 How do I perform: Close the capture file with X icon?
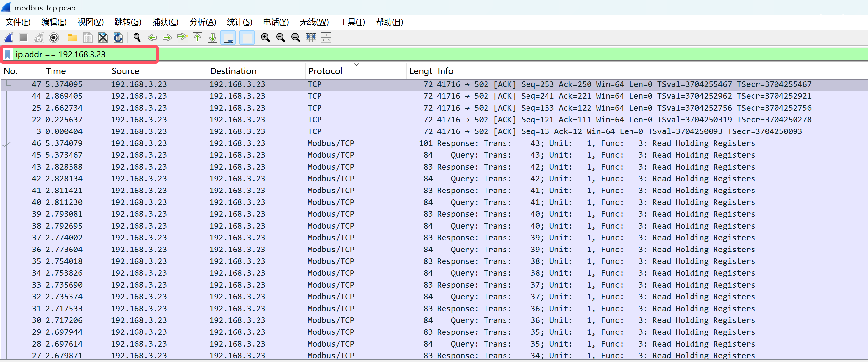coord(103,38)
